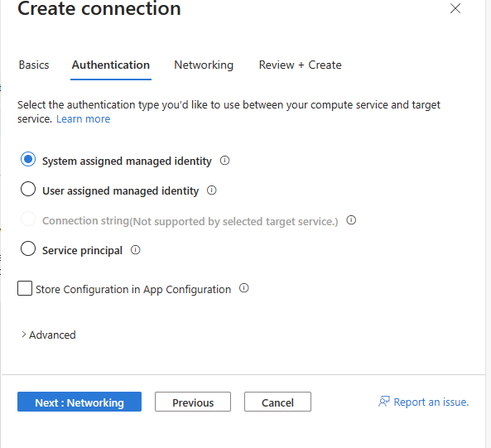The image size is (491, 448).
Task: Click info icon next to User assigned managed identity
Action: (x=212, y=190)
